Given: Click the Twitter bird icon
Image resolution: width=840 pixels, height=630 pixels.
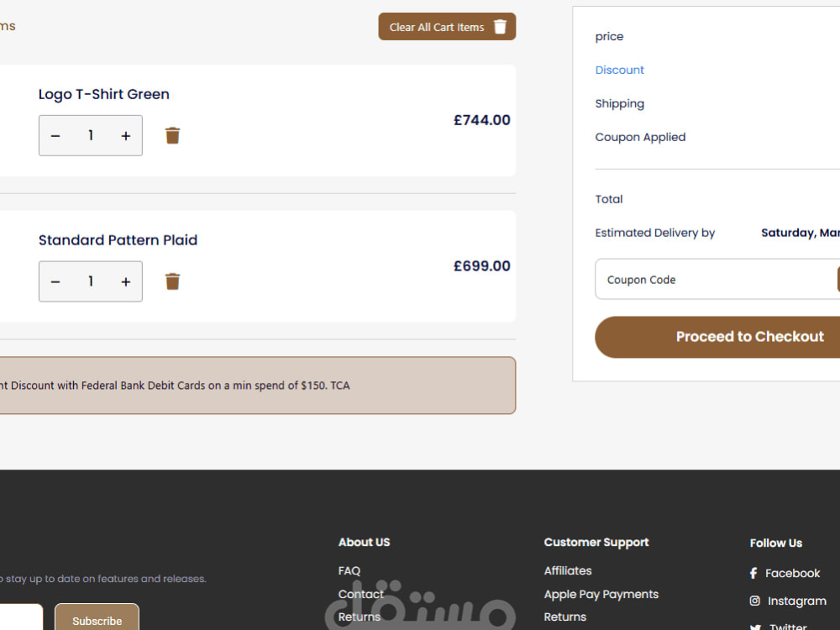Looking at the screenshot, I should pyautogui.click(x=755, y=627).
